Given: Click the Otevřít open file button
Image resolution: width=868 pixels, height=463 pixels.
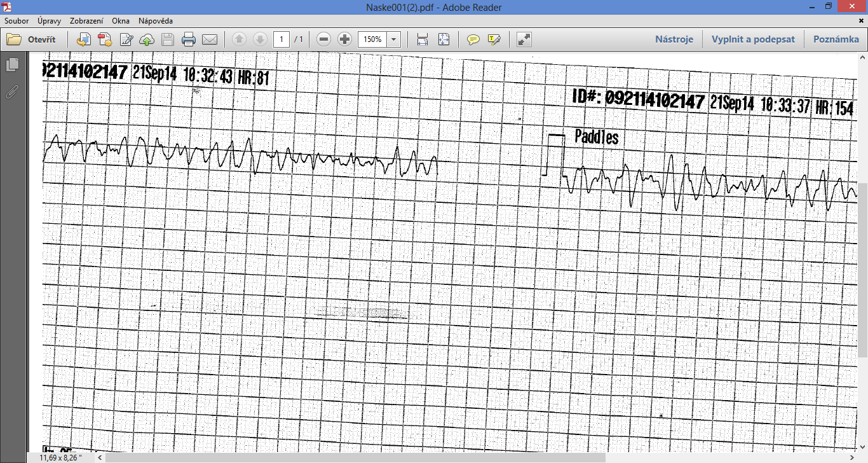Looking at the screenshot, I should click(31, 39).
